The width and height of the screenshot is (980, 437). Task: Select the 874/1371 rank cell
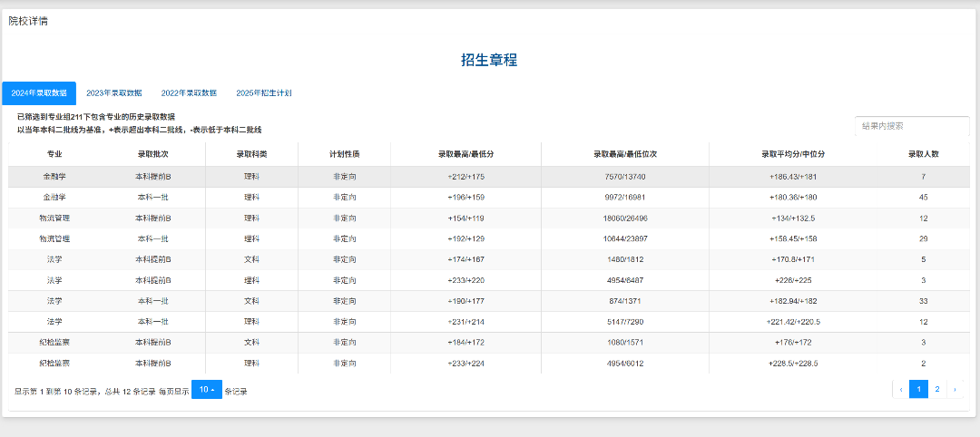[625, 301]
